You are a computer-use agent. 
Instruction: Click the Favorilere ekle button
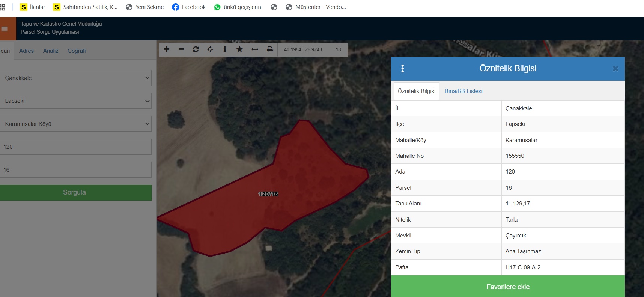coord(508,287)
